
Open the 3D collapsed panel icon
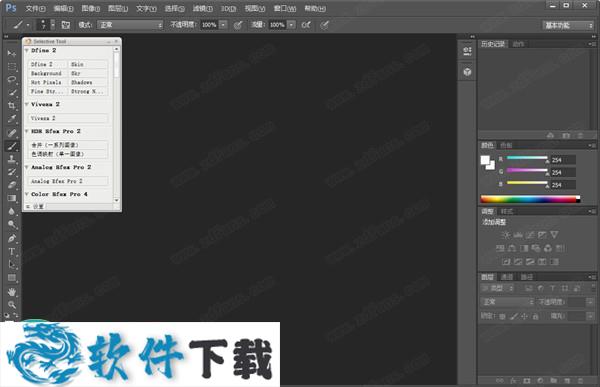pyautogui.click(x=467, y=72)
